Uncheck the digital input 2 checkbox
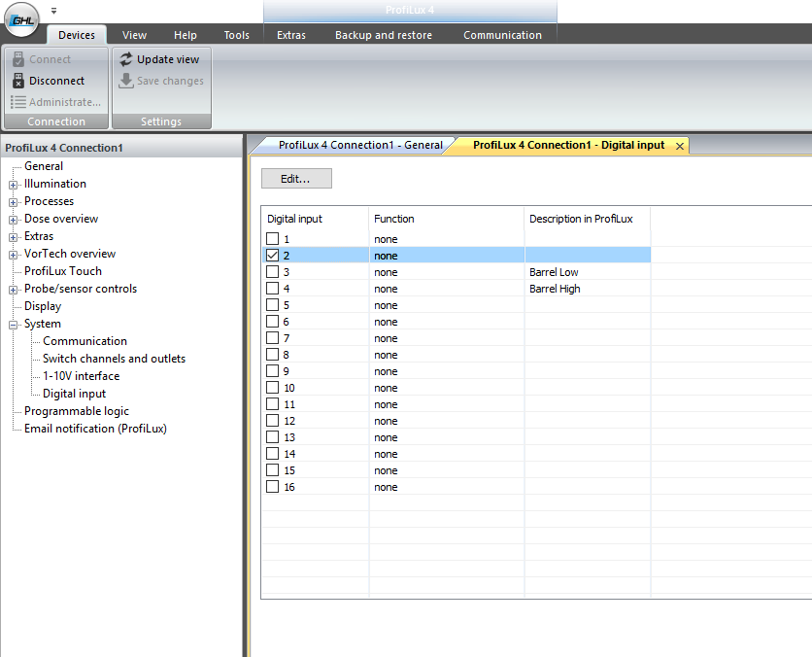The image size is (812, 657). point(272,255)
